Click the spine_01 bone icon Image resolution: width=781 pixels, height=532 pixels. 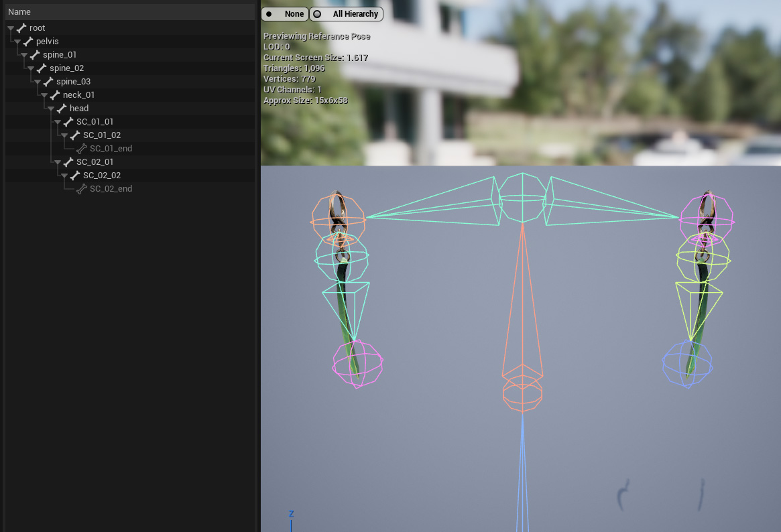pyautogui.click(x=35, y=55)
